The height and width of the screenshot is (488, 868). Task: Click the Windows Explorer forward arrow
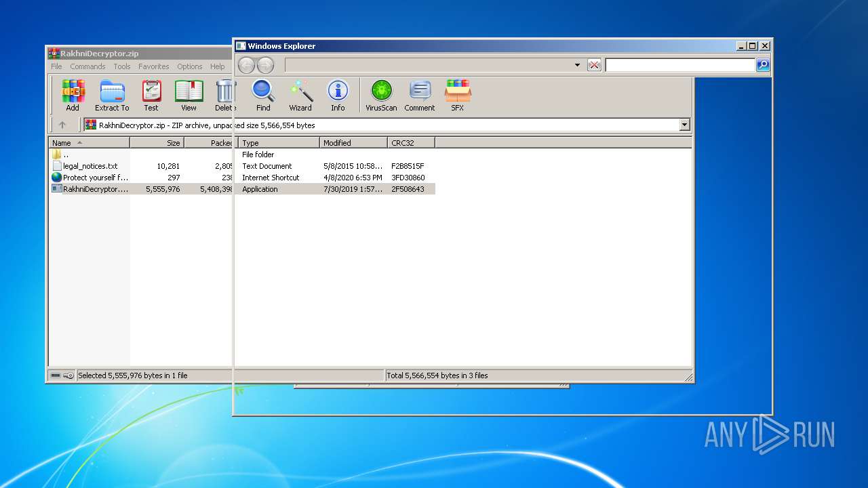click(265, 65)
